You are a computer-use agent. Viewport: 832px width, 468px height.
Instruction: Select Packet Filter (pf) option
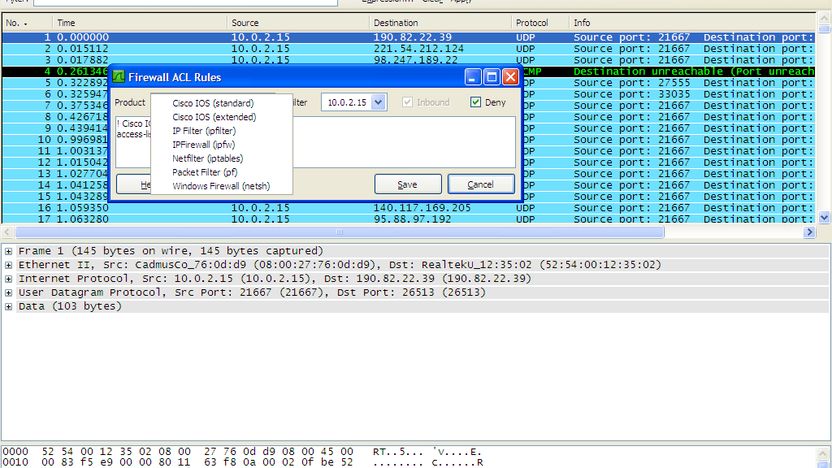click(x=204, y=172)
